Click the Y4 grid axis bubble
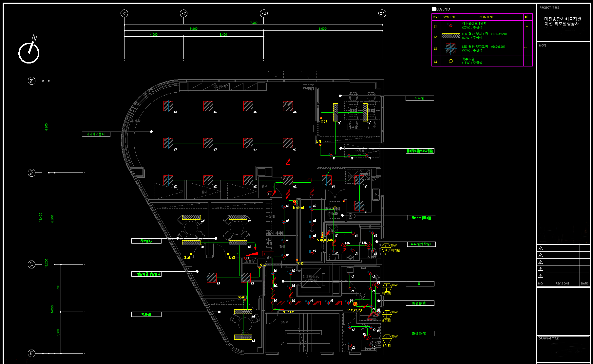Image resolution: width=593 pixels, height=364 pixels. [x=31, y=81]
